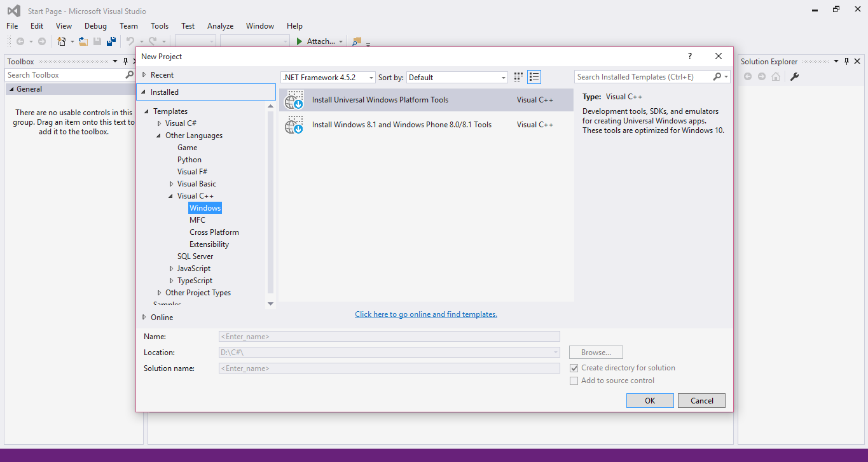Screen dimensions: 868x462
Task: Collapse the Installed section
Action: pyautogui.click(x=144, y=92)
